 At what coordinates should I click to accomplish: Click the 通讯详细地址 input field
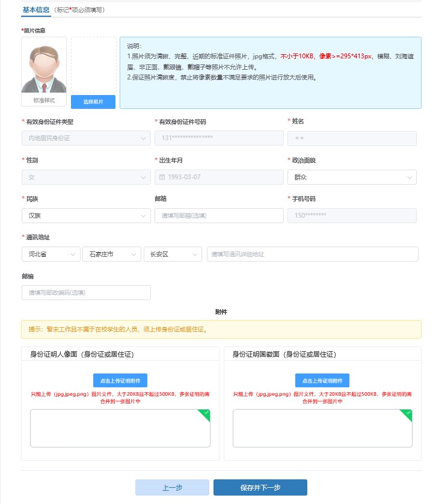point(313,254)
